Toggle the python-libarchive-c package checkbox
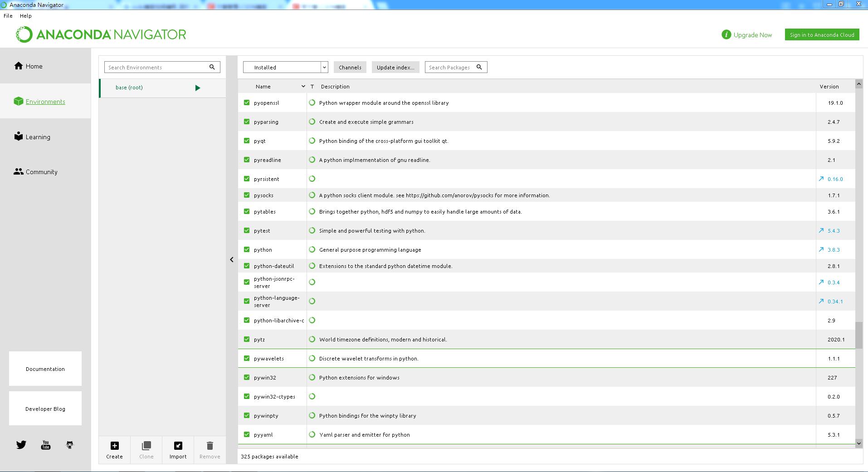Viewport: 868px width, 472px height. pos(247,320)
